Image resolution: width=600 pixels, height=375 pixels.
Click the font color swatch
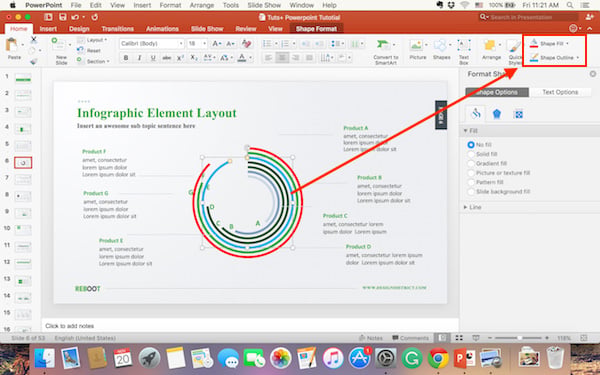241,58
